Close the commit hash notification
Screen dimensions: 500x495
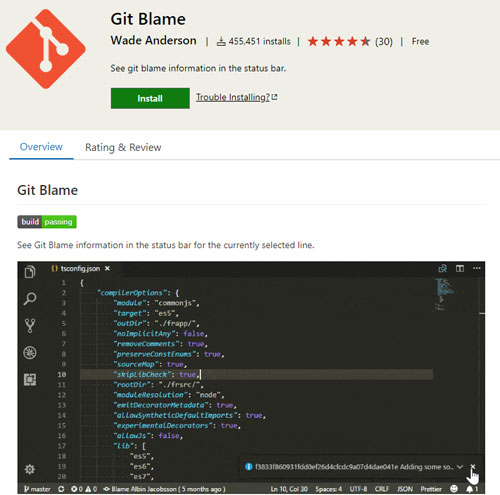coord(473,467)
